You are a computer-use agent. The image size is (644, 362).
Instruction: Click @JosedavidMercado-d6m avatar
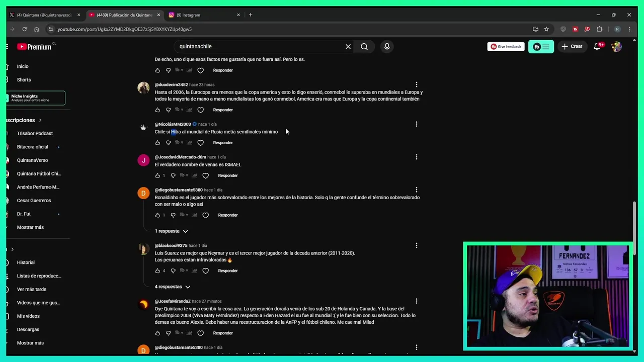[143, 160]
